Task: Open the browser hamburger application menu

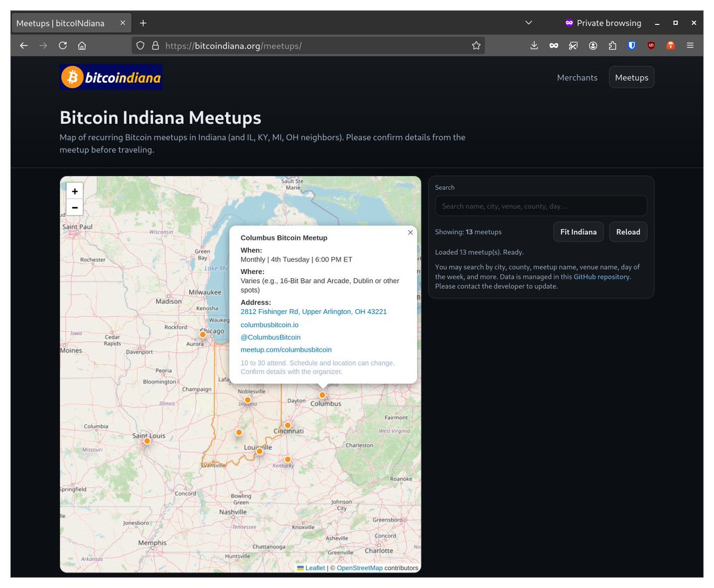Action: [690, 45]
